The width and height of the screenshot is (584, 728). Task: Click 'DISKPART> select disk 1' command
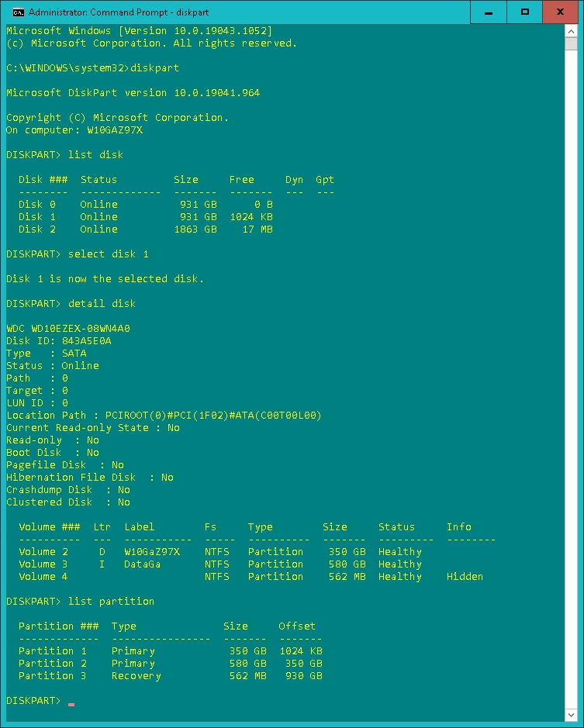coord(77,254)
